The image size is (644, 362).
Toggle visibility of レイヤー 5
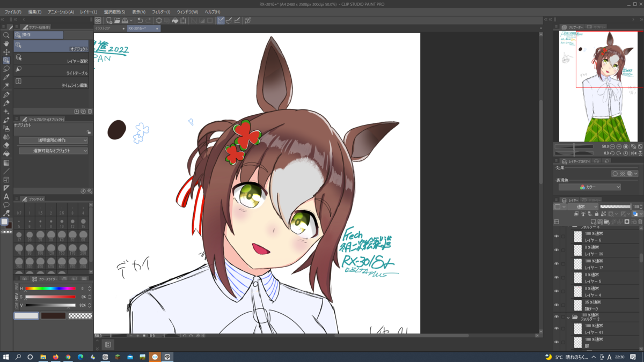[556, 278]
